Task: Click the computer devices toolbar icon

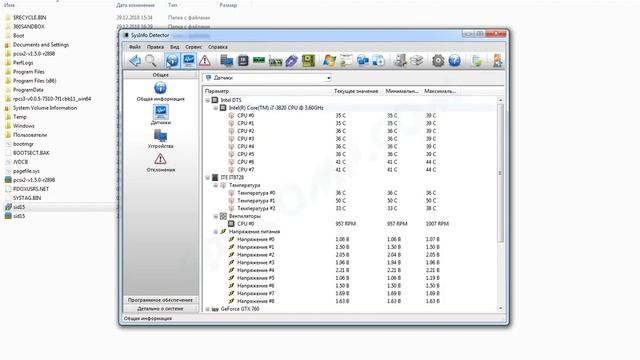Action: pos(227,61)
